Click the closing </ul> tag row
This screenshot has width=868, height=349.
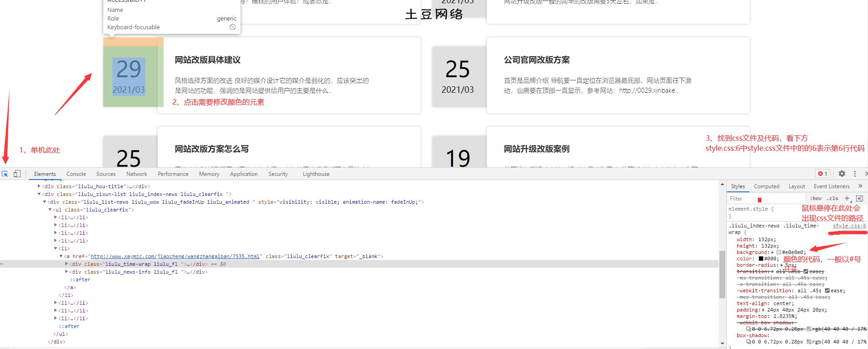point(61,334)
